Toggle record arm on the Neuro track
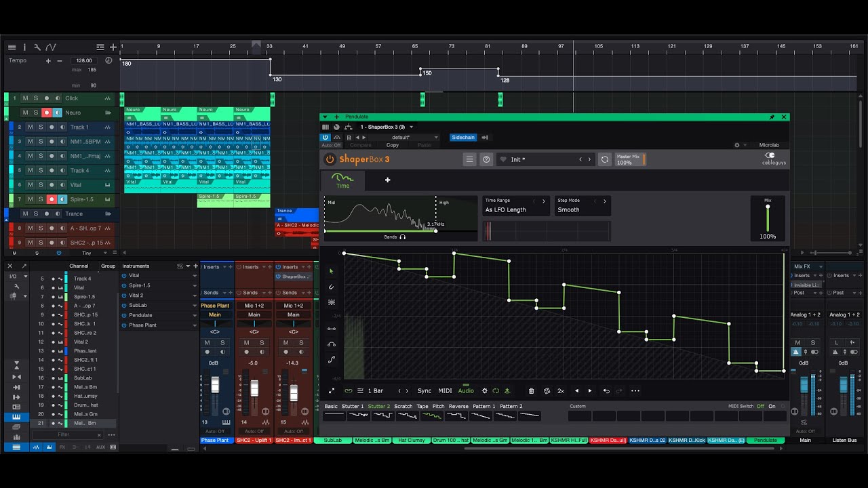 [47, 113]
